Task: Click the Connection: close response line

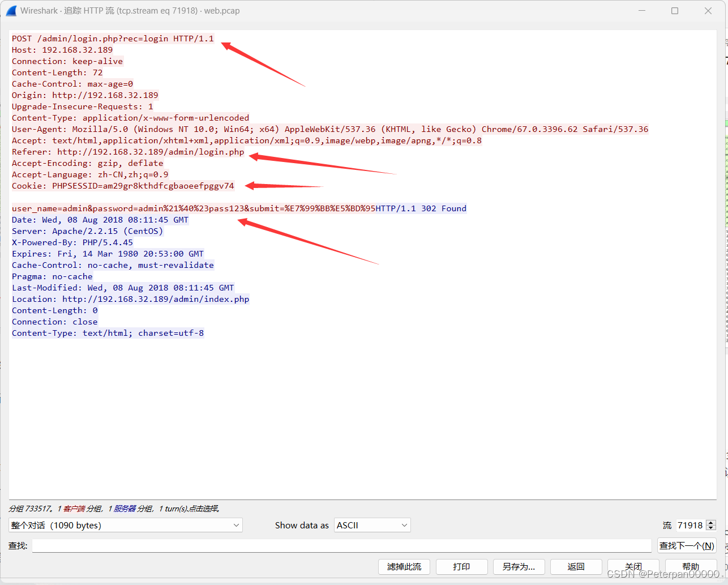Action: click(55, 322)
